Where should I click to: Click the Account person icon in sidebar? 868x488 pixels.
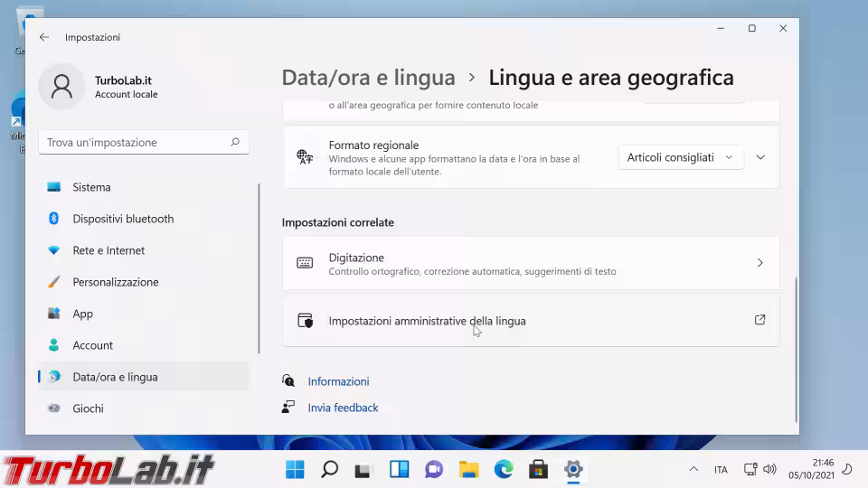point(53,344)
